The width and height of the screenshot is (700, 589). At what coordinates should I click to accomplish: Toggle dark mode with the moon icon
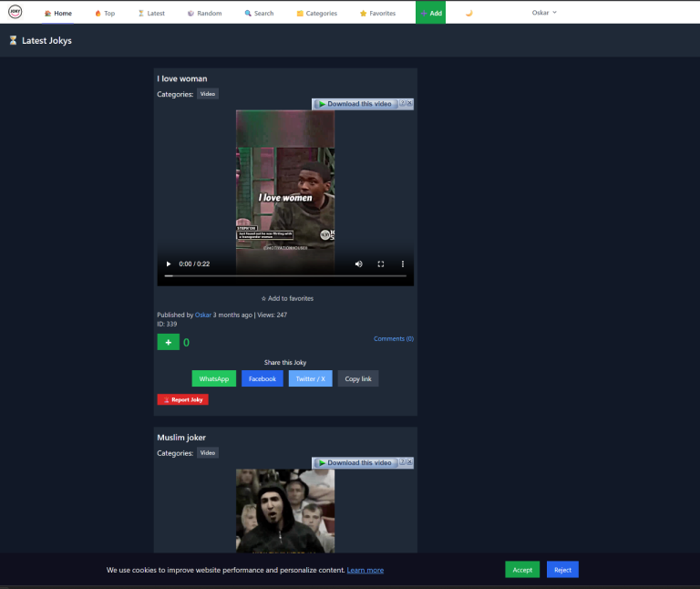[x=468, y=14]
